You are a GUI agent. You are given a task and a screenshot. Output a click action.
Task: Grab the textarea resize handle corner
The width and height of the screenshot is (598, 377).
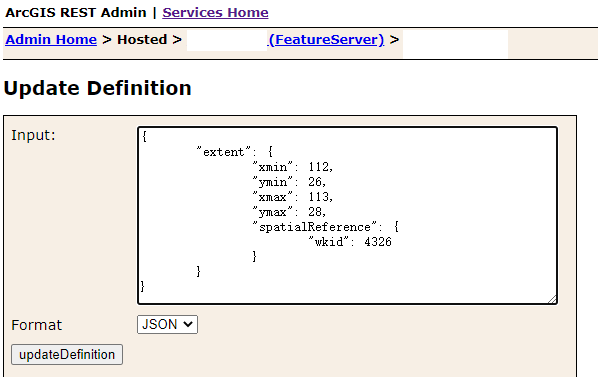pyautogui.click(x=552, y=299)
